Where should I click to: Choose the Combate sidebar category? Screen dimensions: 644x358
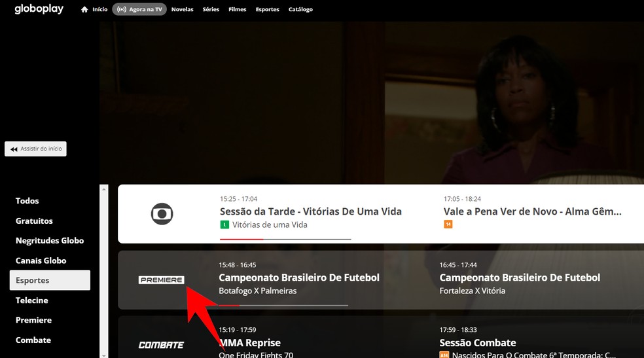[33, 340]
